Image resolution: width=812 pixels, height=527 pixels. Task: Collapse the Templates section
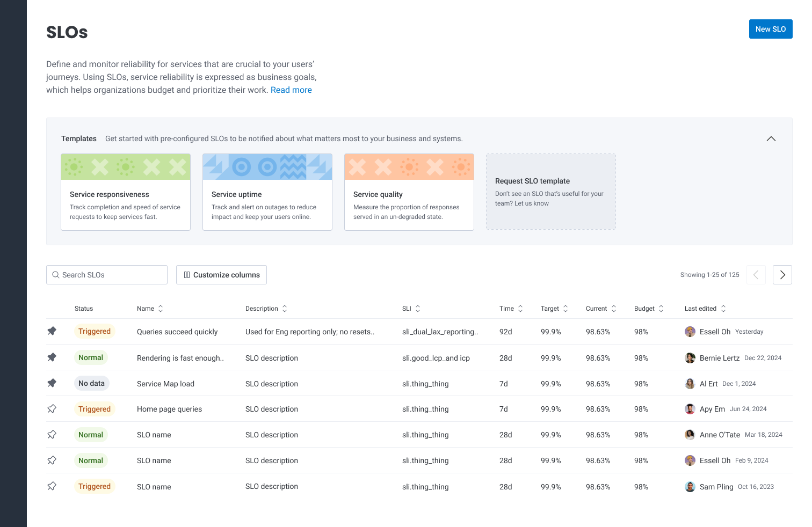click(x=771, y=138)
